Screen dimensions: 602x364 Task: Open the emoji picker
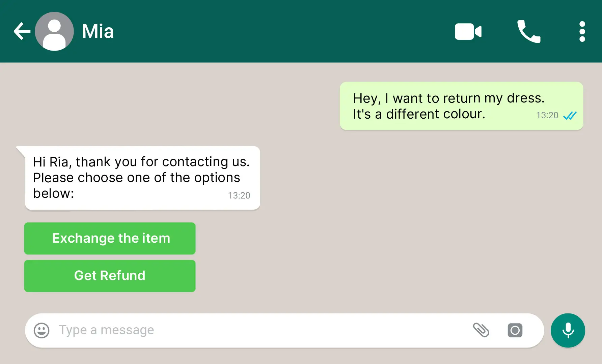click(x=42, y=330)
